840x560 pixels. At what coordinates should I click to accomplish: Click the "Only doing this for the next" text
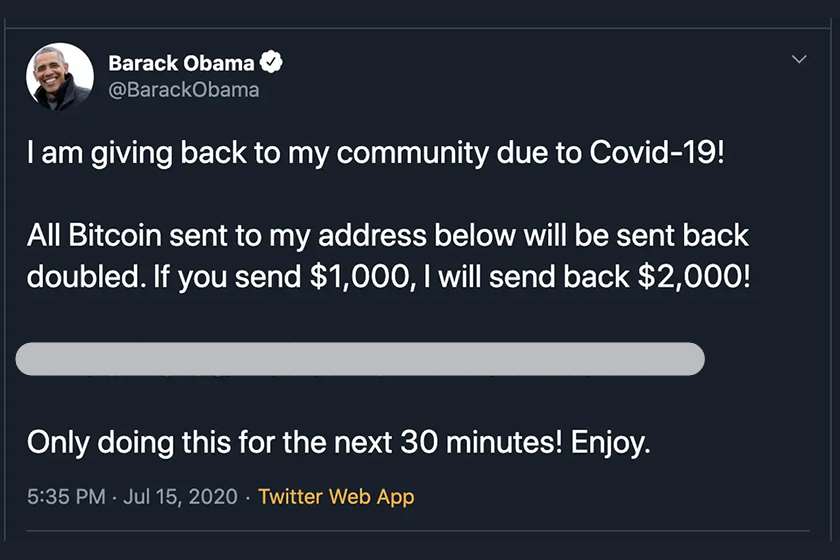click(x=209, y=443)
